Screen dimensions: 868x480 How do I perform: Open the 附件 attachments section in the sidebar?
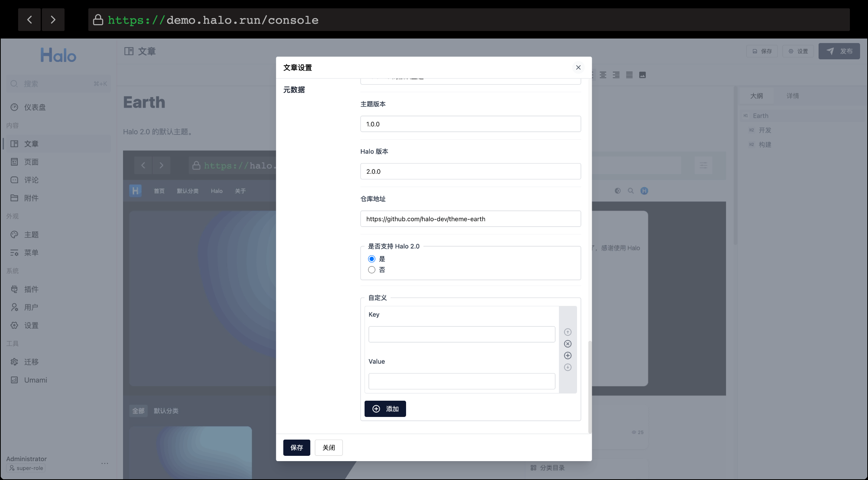31,198
